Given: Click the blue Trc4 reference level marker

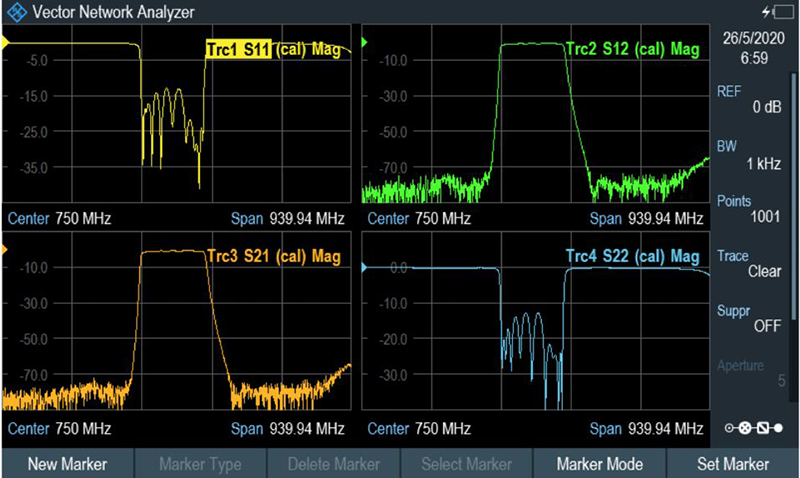Looking at the screenshot, I should tap(364, 268).
